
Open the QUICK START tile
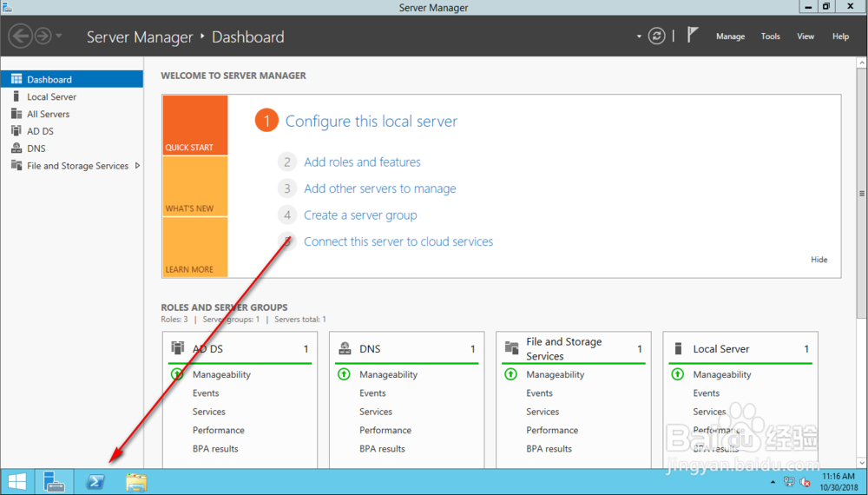pos(194,125)
